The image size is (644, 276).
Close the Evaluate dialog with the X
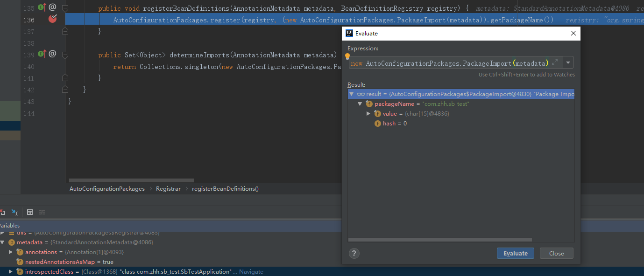(x=573, y=33)
